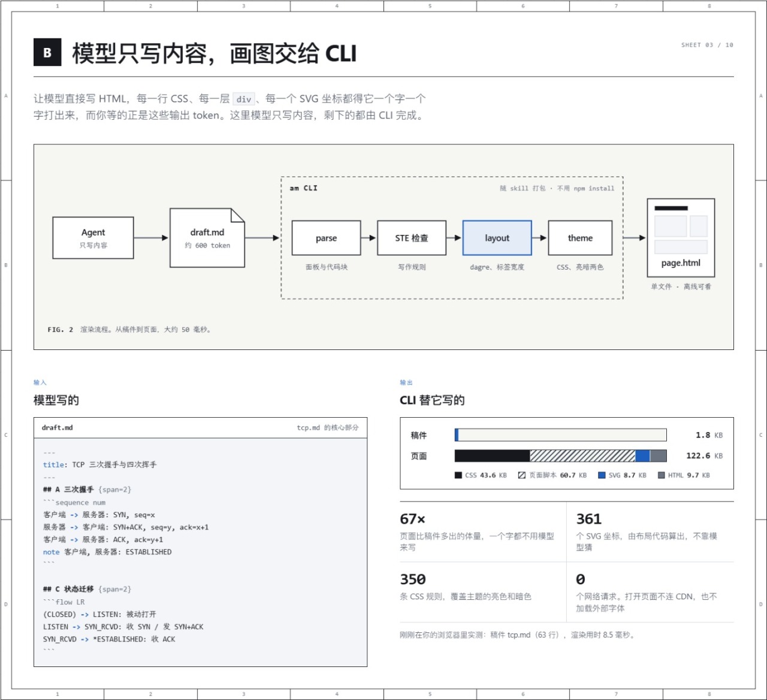767x700 pixels.
Task: Click the hatched segment of the 页面 bar
Action: click(x=582, y=455)
